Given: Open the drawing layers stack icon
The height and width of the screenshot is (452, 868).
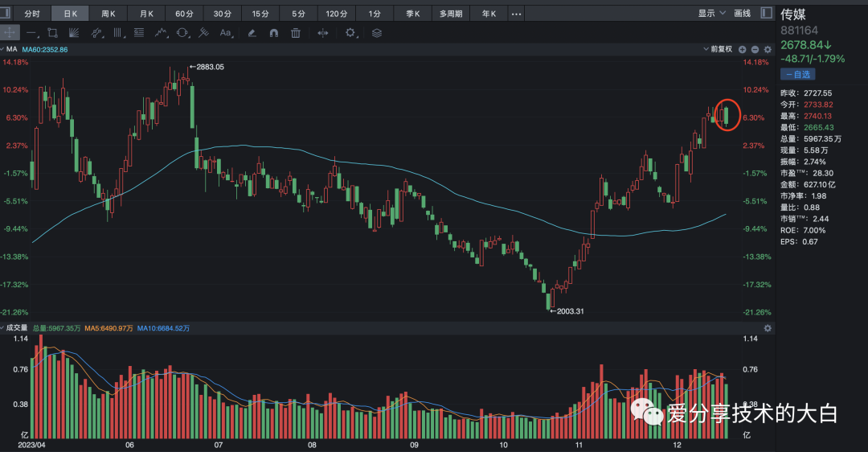Looking at the screenshot, I should [377, 33].
